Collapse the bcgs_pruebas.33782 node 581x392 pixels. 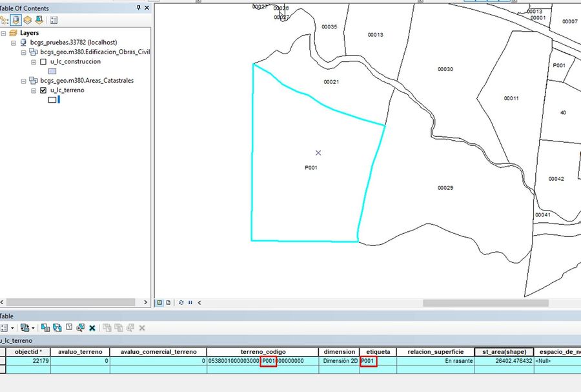pyautogui.click(x=14, y=43)
